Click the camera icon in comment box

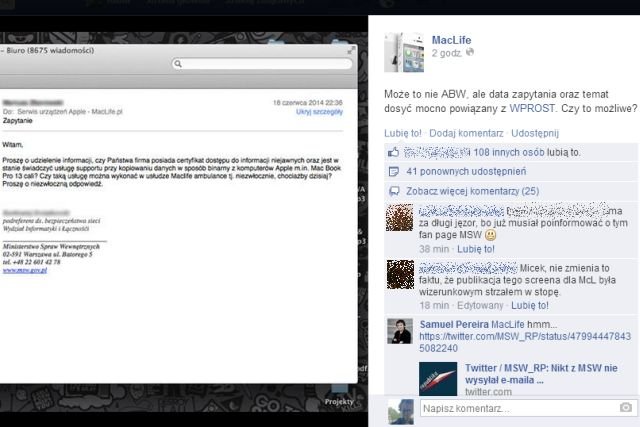click(625, 408)
